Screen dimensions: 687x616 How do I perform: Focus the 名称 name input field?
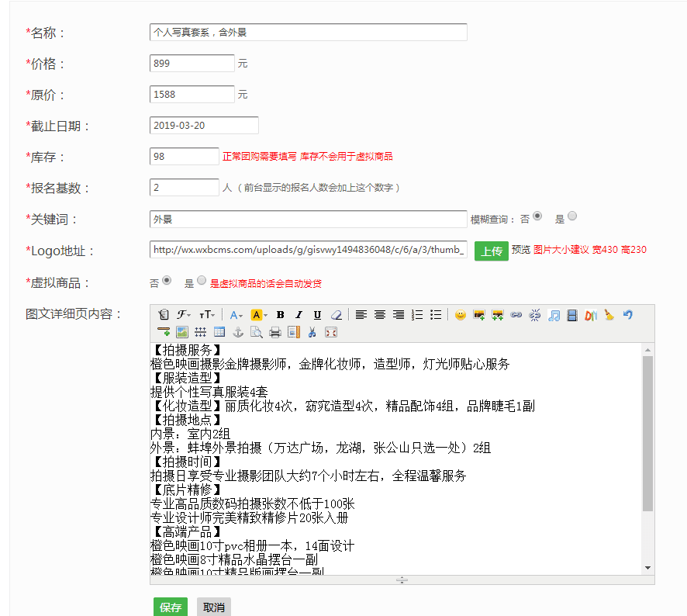pyautogui.click(x=309, y=33)
